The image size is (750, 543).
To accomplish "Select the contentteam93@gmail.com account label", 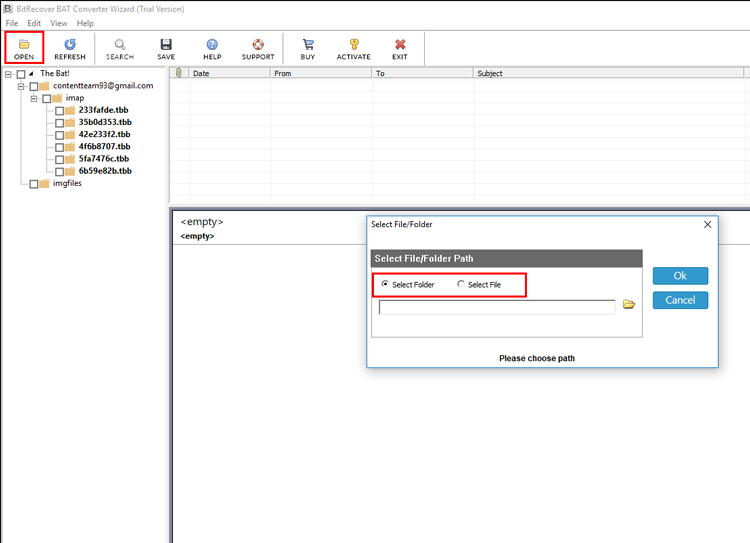I will coord(103,86).
